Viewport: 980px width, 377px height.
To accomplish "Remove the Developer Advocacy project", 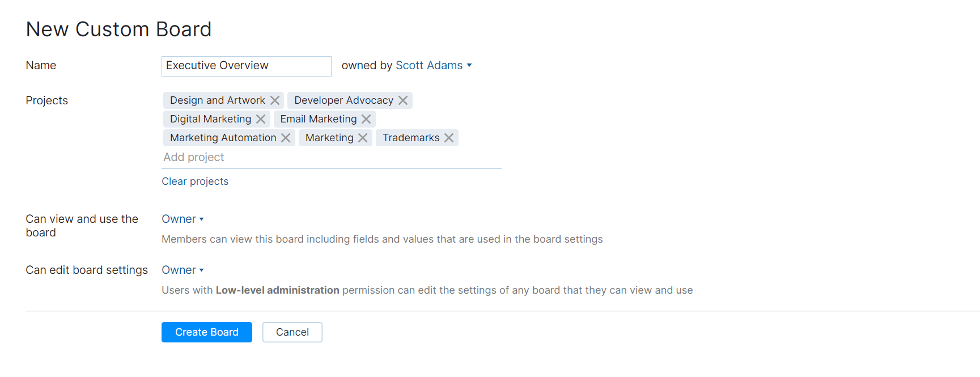I will tap(403, 100).
